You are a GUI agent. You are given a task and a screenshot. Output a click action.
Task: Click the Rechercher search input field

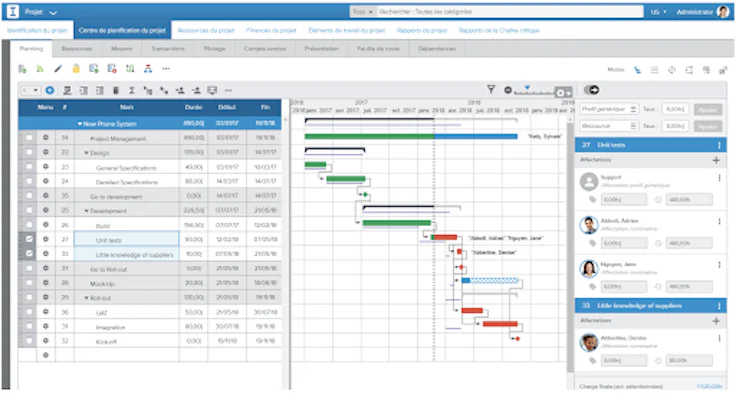coord(510,12)
